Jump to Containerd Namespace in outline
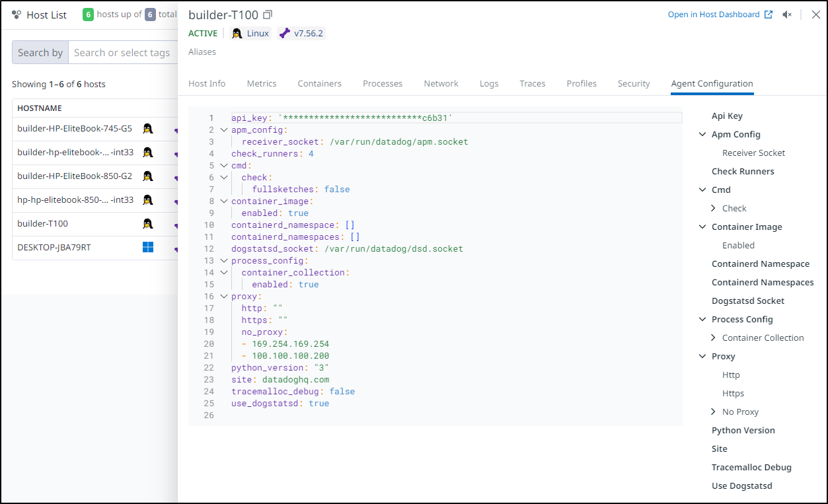 (x=761, y=264)
